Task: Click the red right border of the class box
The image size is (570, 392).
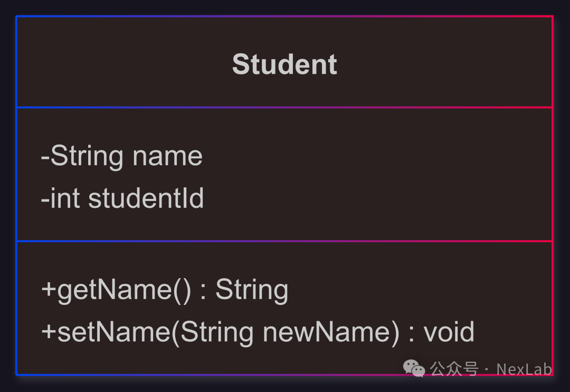Action: coord(553,195)
